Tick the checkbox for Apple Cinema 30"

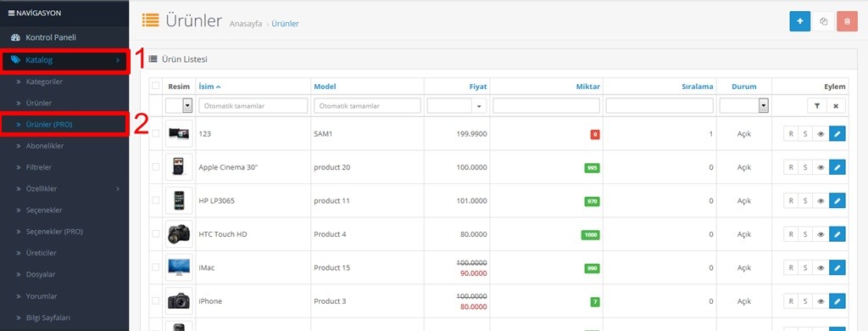(x=156, y=166)
